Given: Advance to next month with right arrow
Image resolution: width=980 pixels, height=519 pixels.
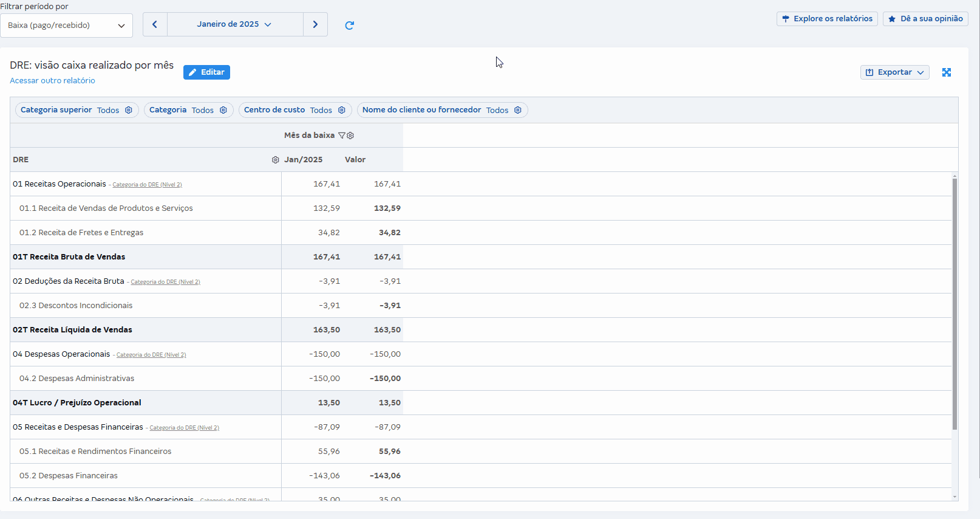Looking at the screenshot, I should point(315,24).
